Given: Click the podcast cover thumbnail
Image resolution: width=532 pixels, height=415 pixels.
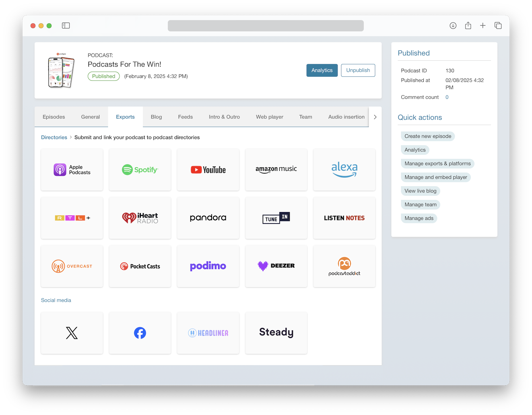Looking at the screenshot, I should (61, 70).
